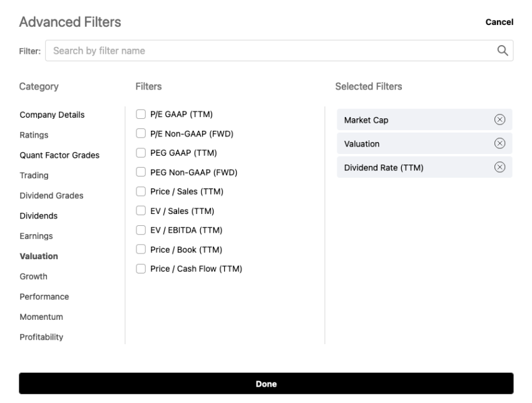Tick the PEG GAAP (TTM) checkbox

click(x=141, y=152)
